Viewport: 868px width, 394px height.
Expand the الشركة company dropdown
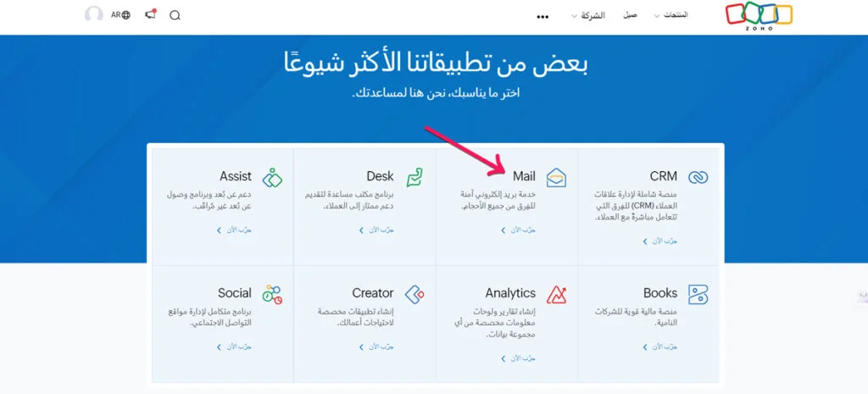point(592,15)
